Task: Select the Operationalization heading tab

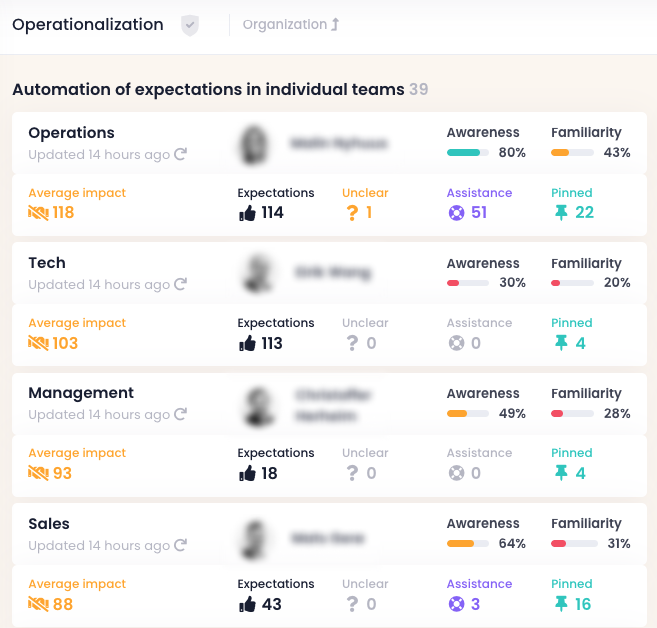Action: pyautogui.click(x=88, y=25)
